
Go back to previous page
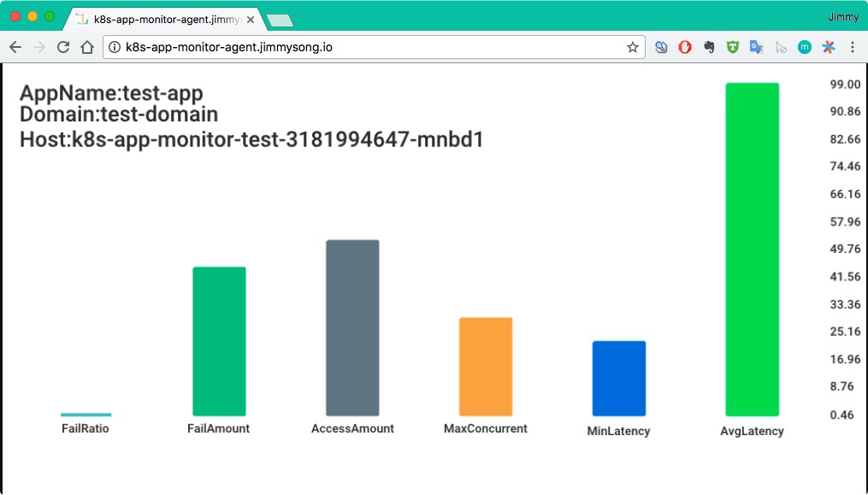coord(15,48)
